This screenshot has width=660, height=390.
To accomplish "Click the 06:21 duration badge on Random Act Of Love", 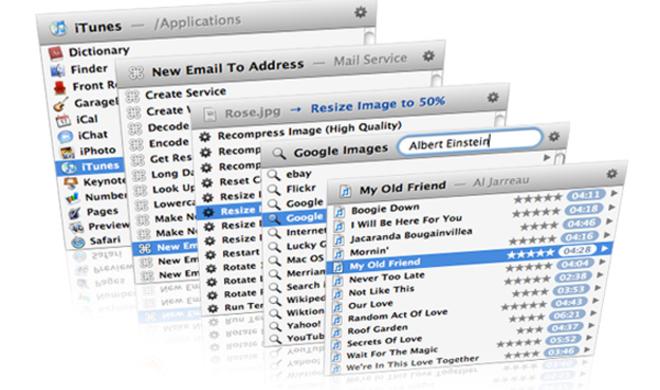I will point(567,315).
